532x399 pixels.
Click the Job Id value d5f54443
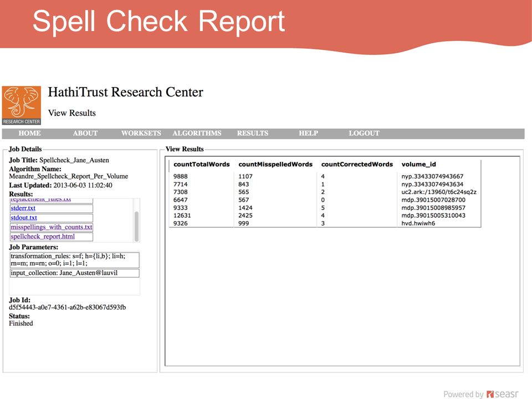click(67, 308)
